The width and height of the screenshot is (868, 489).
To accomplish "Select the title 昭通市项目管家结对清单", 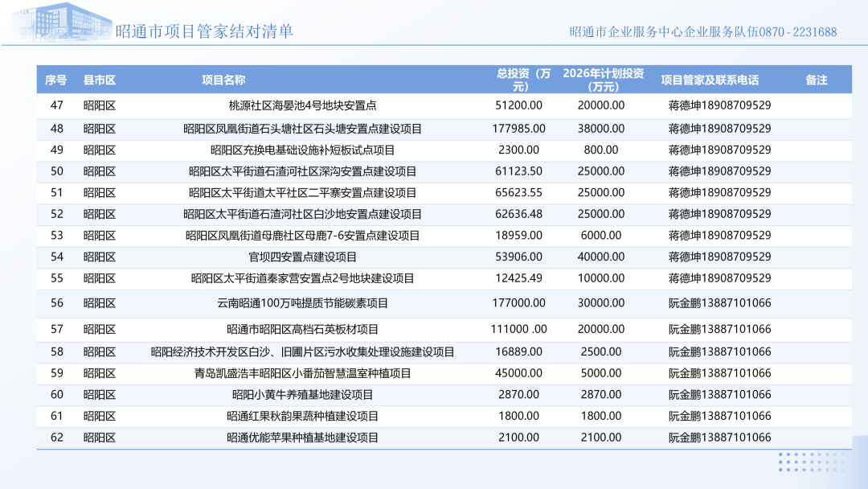I will (204, 31).
